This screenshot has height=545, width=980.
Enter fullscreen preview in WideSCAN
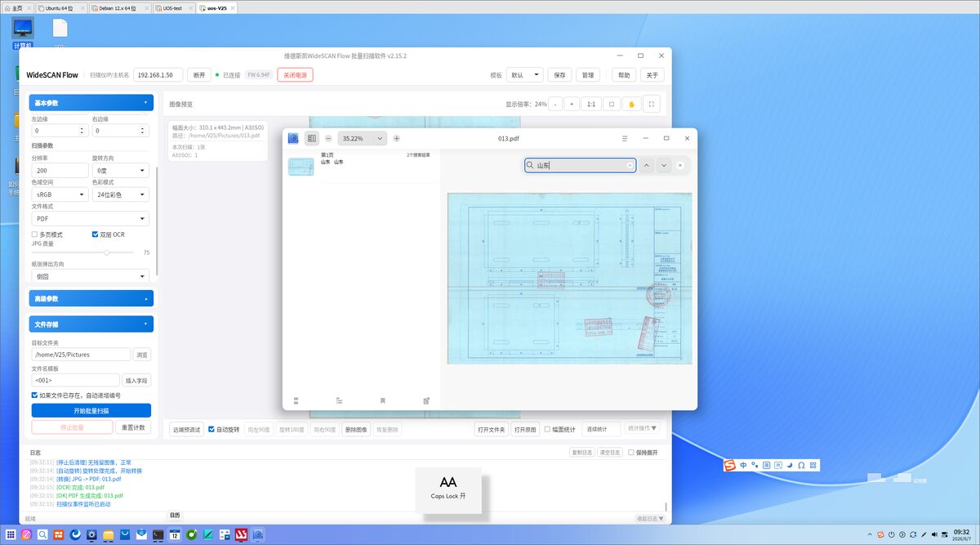click(651, 104)
